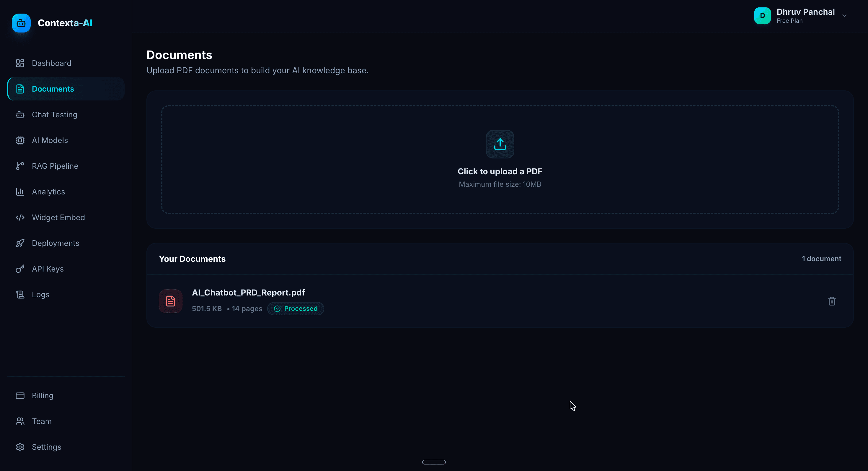View the Logs page
Viewport: 868px width, 471px height.
(66, 295)
